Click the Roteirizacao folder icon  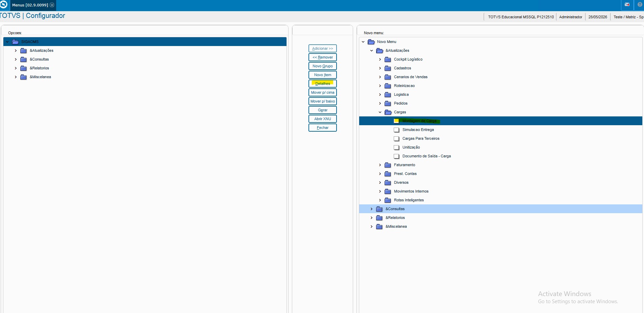click(388, 86)
